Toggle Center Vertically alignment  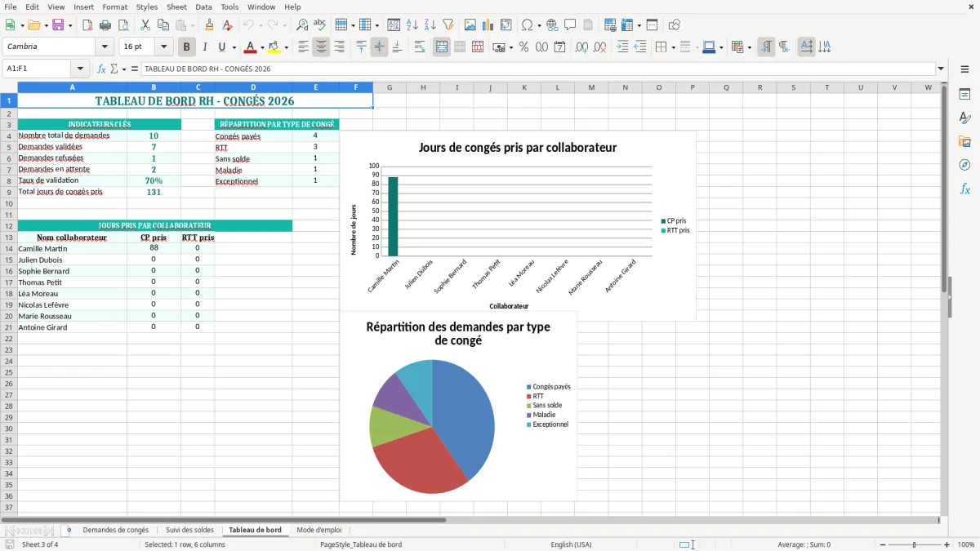[x=379, y=47]
